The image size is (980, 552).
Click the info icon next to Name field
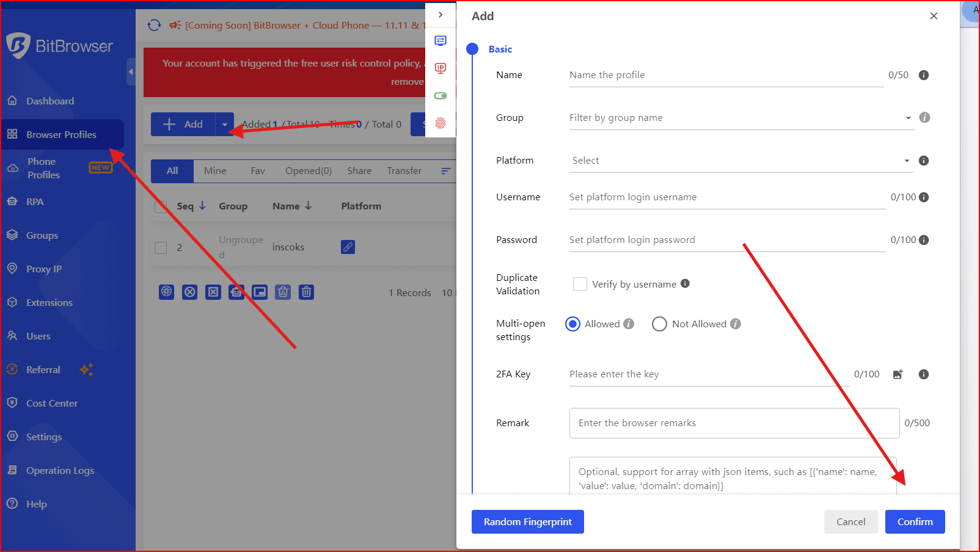[924, 75]
